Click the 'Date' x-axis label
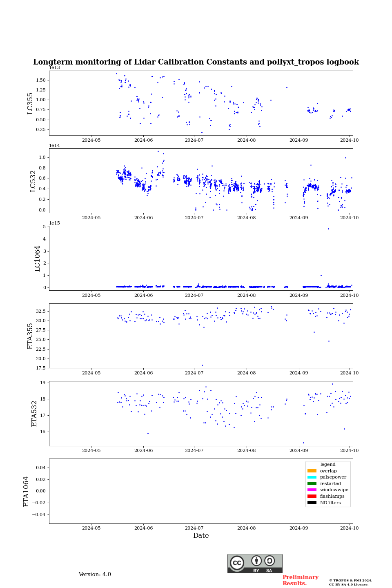The width and height of the screenshot is (392, 588). click(201, 536)
